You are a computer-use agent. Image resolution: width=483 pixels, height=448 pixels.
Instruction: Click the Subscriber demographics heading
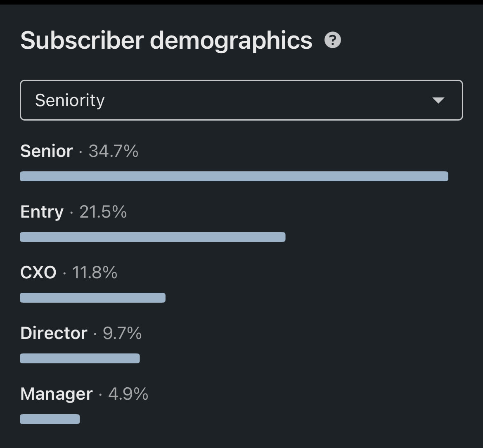click(166, 41)
